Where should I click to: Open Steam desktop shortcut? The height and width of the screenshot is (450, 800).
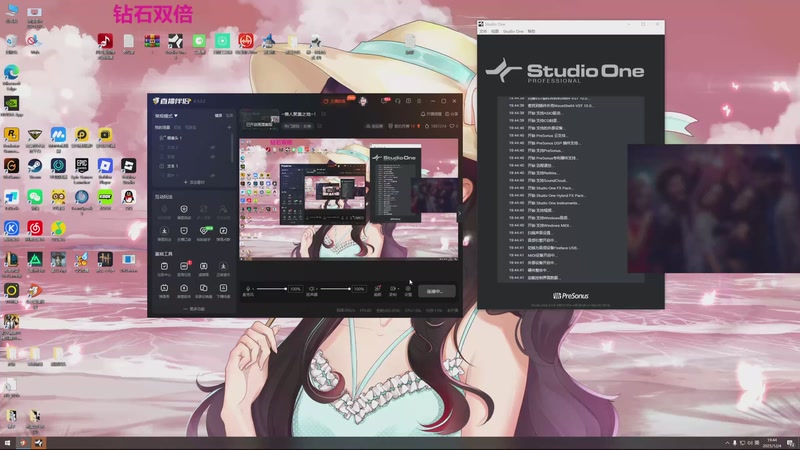point(35,168)
